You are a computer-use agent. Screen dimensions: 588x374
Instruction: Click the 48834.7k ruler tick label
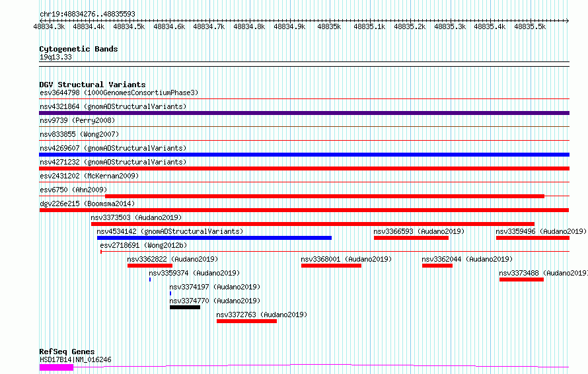pyautogui.click(x=209, y=26)
